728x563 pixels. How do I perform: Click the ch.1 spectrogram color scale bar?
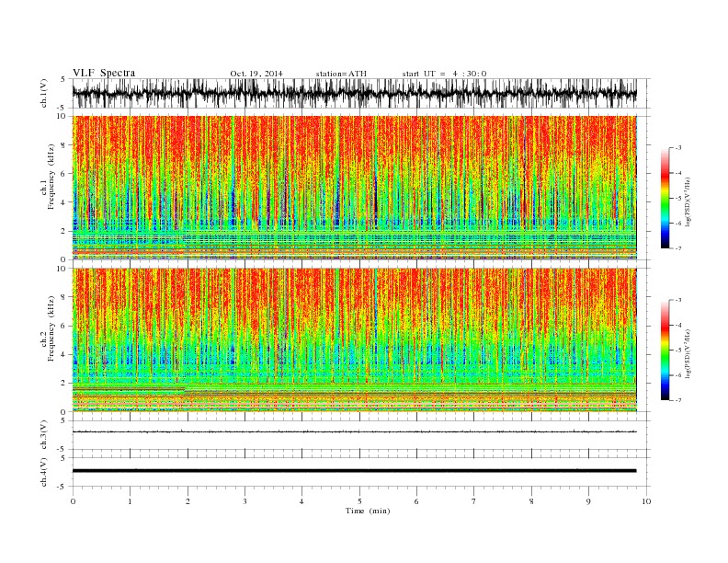(665, 198)
